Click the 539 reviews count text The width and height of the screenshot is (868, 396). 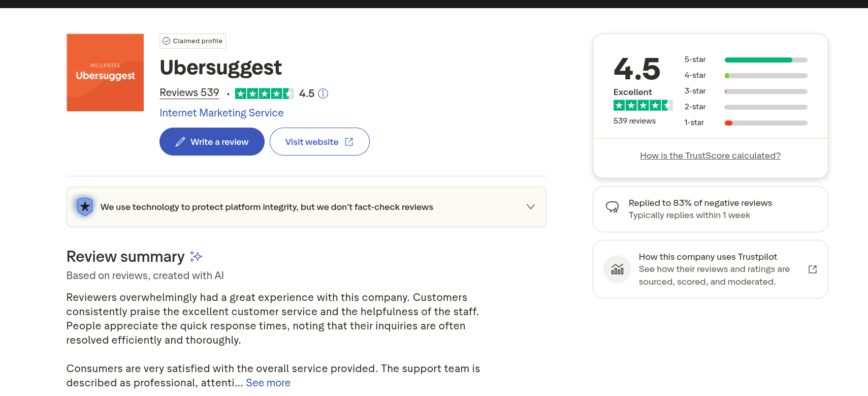634,121
